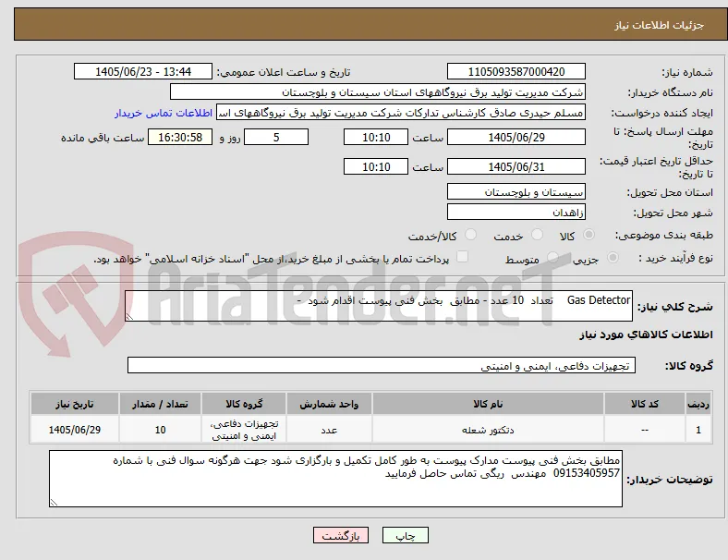Select the خدمت radio button
Viewport: 728px width, 560px height.
(x=537, y=235)
